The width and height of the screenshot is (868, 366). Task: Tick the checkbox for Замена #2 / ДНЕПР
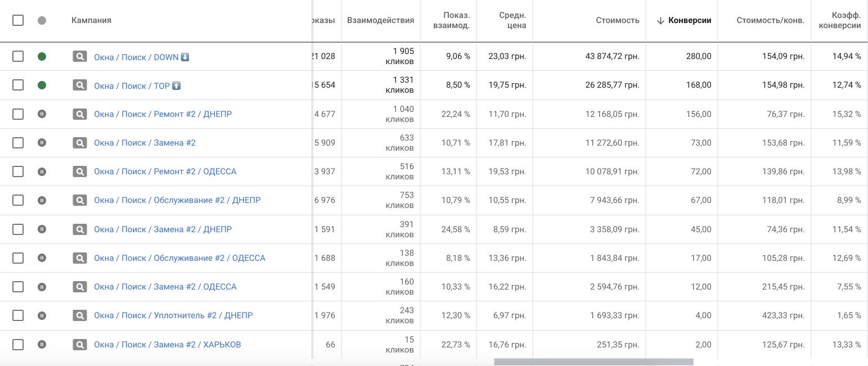tap(18, 229)
